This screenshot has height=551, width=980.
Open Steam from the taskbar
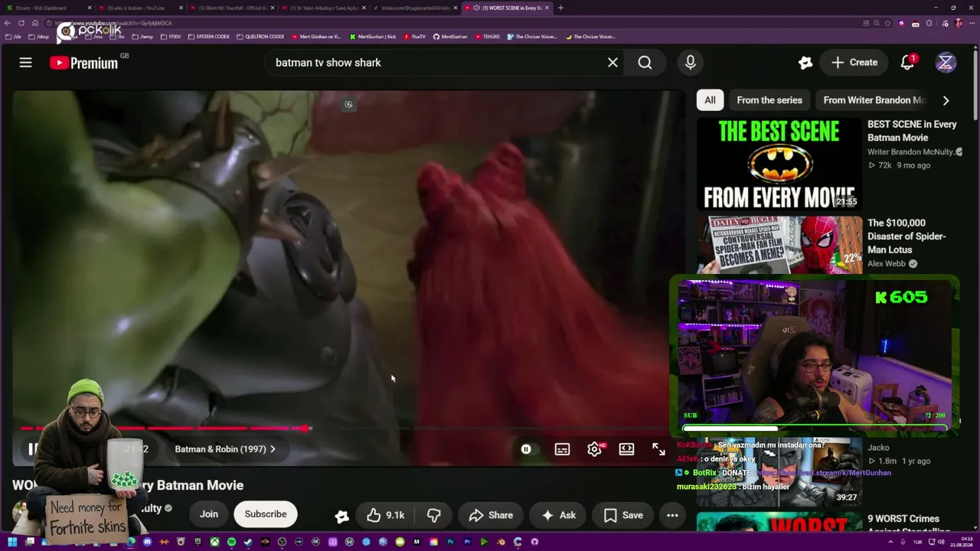[x=248, y=542]
